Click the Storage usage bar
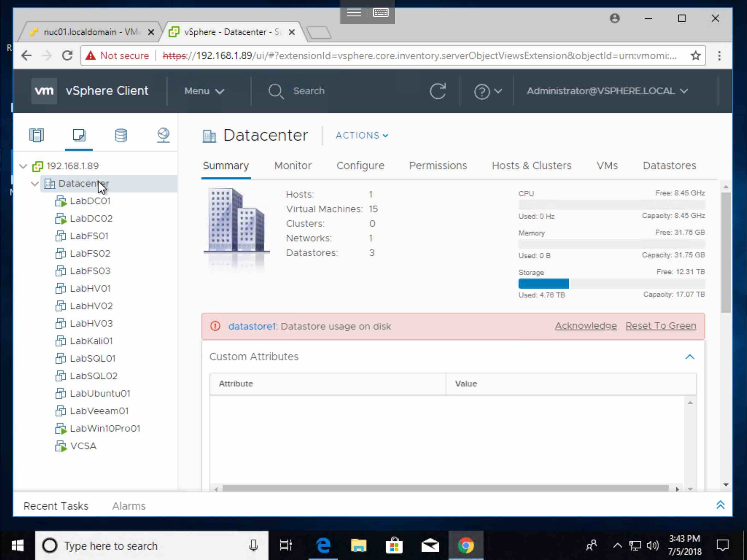 click(x=612, y=284)
